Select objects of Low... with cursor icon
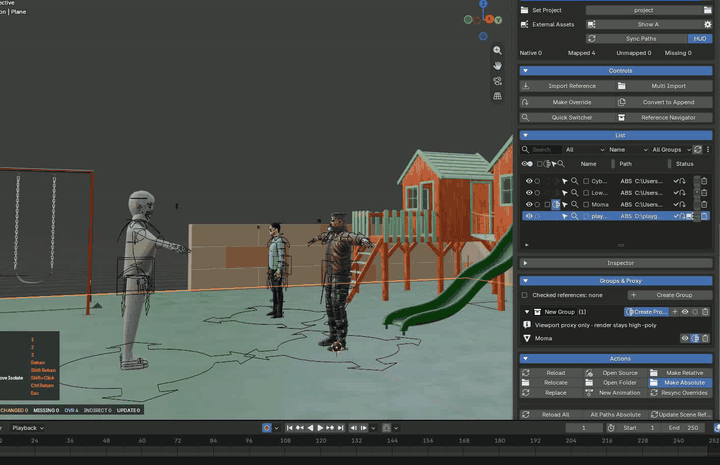This screenshot has width=720, height=465. 565,193
